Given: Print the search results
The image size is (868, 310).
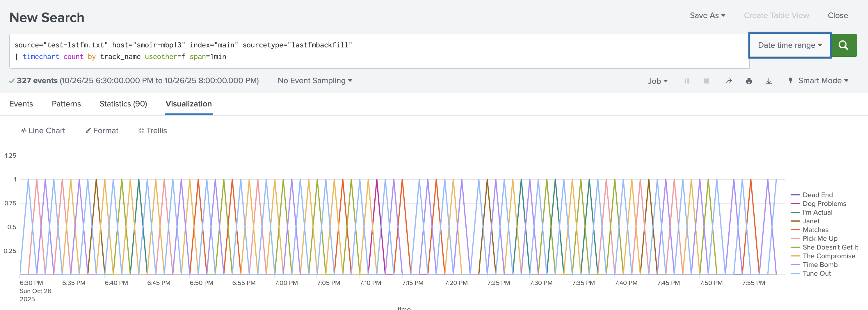Looking at the screenshot, I should coord(749,81).
